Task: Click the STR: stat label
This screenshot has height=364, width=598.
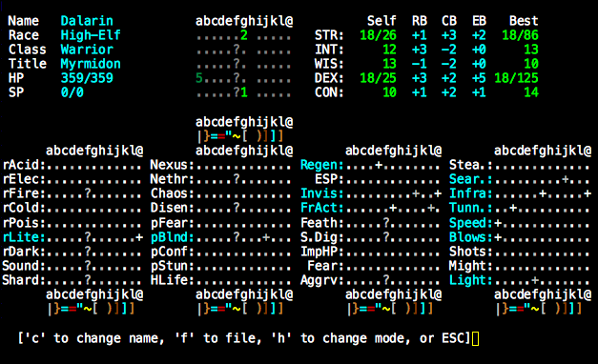Action: click(329, 35)
